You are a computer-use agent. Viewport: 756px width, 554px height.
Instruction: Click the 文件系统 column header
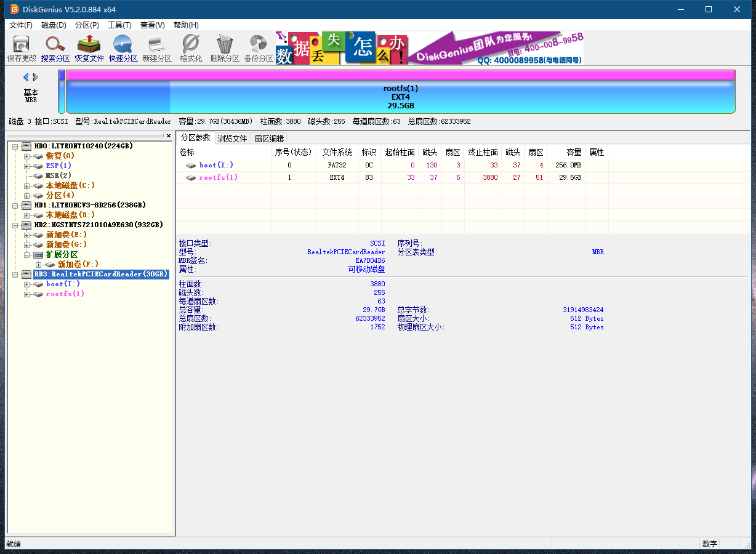[x=337, y=152]
